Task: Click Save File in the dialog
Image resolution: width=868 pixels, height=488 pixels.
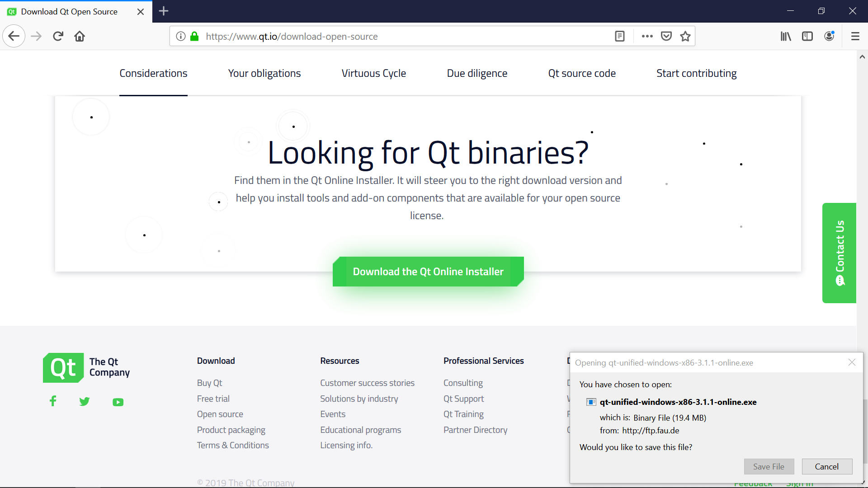Action: [769, 467]
